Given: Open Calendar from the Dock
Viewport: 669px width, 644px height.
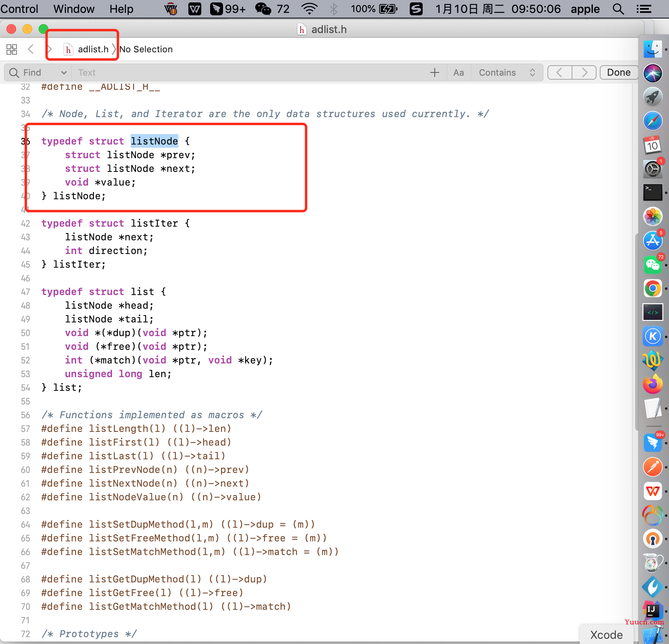Looking at the screenshot, I should [652, 145].
